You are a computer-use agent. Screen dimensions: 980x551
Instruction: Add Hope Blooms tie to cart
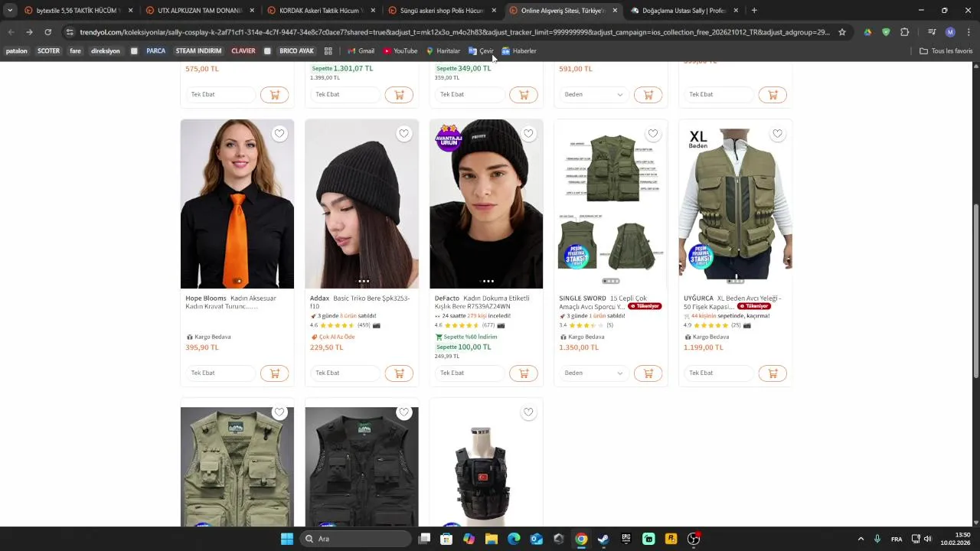tap(274, 373)
